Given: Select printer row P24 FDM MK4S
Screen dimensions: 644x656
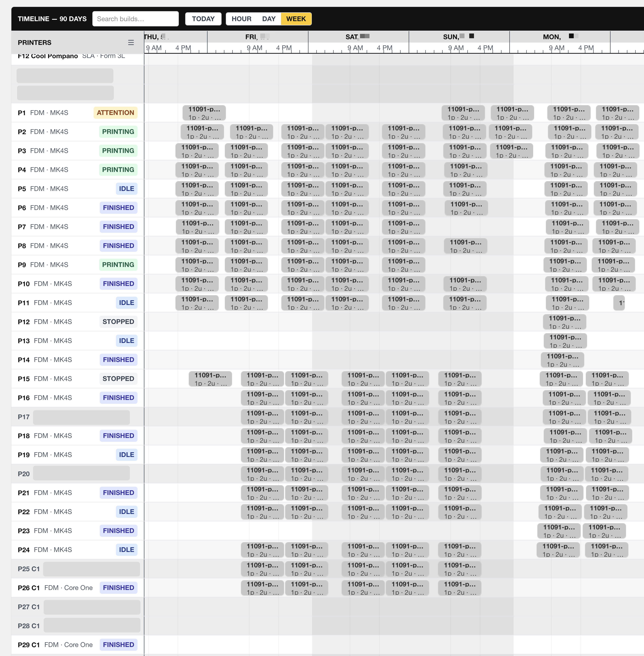Looking at the screenshot, I should [x=77, y=550].
